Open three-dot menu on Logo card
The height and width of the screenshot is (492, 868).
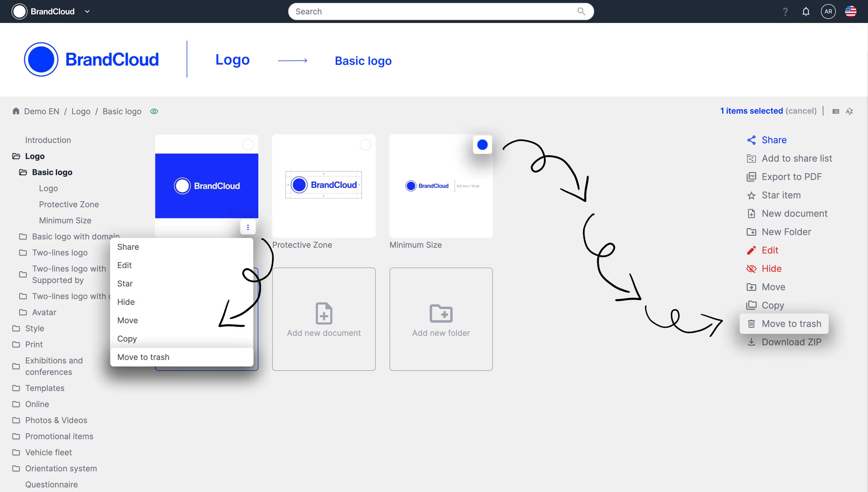248,227
